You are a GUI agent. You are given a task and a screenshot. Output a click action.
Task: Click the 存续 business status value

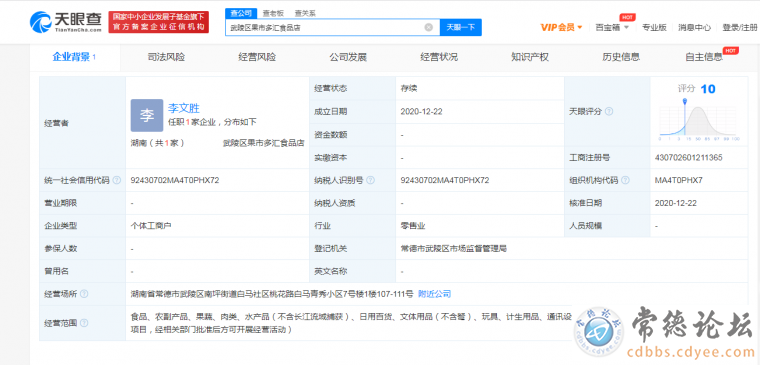click(x=409, y=89)
